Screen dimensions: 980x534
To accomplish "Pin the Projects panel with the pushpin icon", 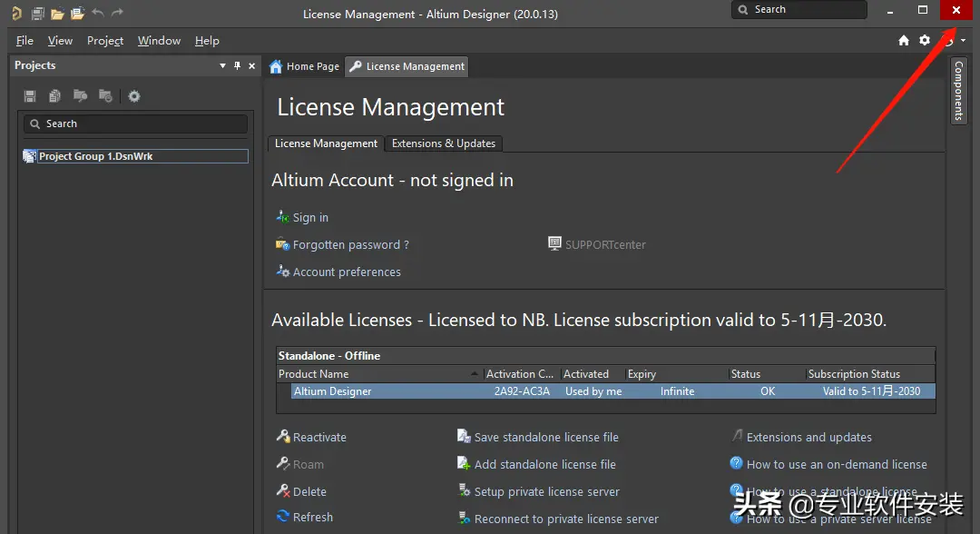I will [x=237, y=65].
